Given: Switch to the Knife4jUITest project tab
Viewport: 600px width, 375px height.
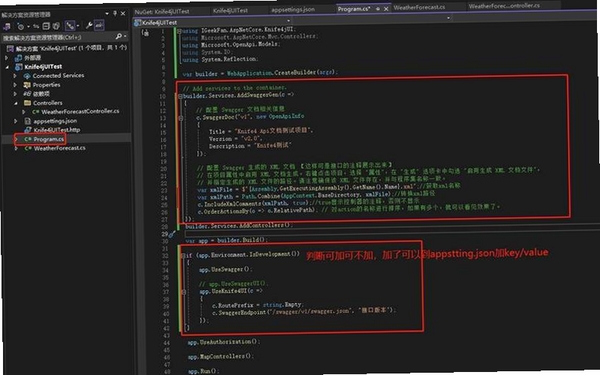Looking at the screenshot, I should (x=230, y=11).
